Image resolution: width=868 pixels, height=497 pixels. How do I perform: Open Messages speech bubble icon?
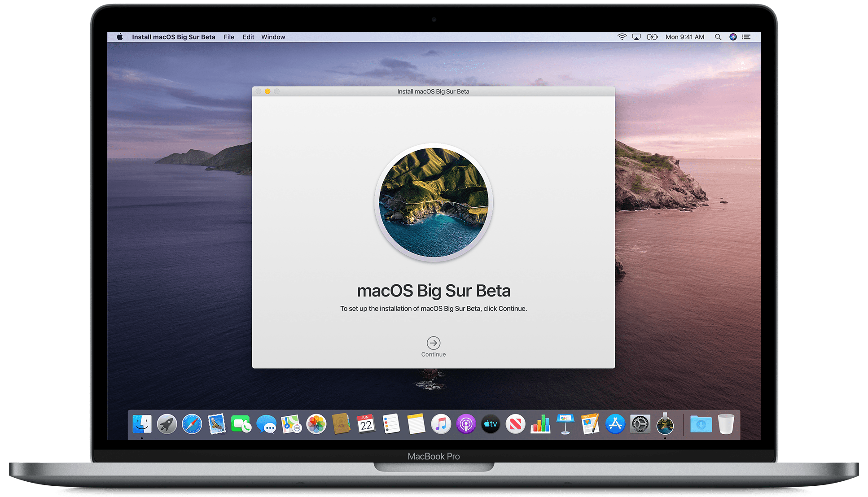[267, 424]
